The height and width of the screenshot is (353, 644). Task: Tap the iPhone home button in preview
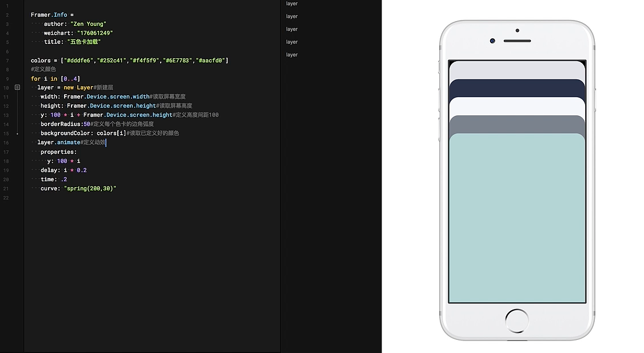point(516,320)
